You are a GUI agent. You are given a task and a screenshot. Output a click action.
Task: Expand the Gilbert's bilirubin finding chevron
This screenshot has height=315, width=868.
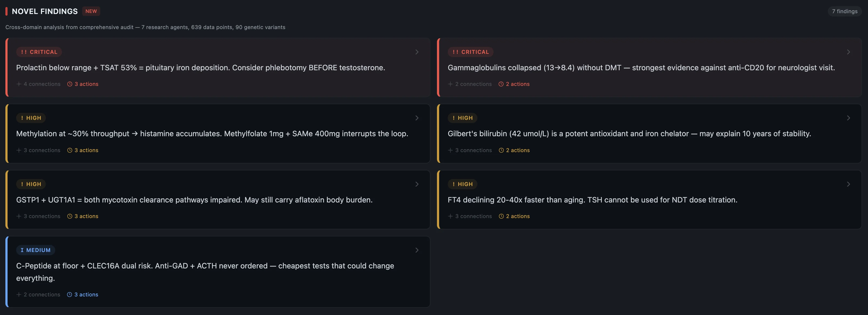pyautogui.click(x=848, y=118)
